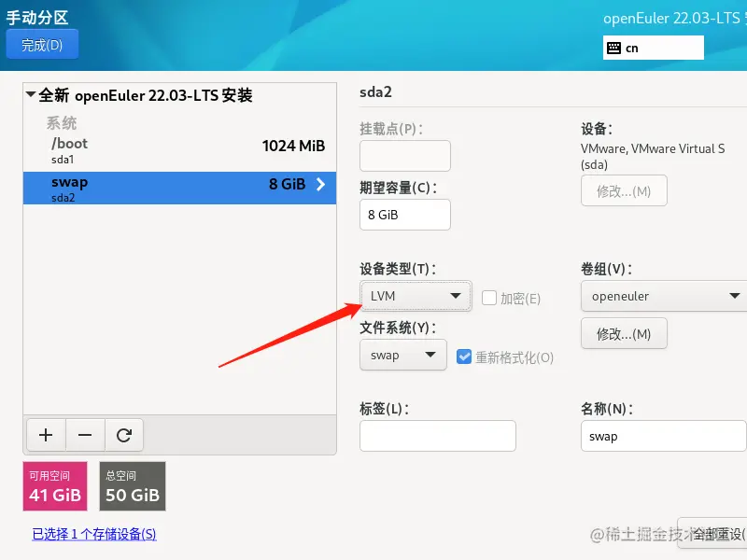747x560 pixels.
Task: Click the 名称(N) swap name field
Action: click(664, 436)
